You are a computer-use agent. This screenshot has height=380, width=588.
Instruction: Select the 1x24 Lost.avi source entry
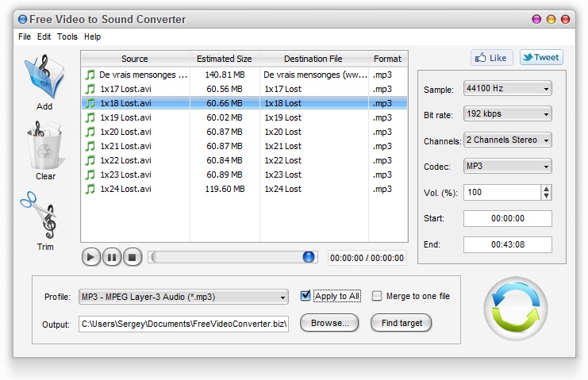point(125,189)
